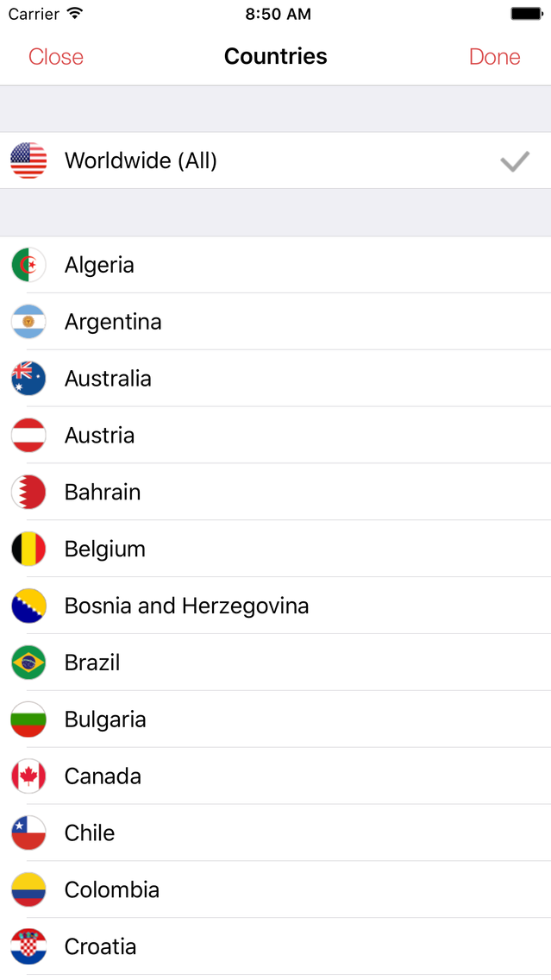Tap the Brazil flag icon
The image size is (551, 980).
(x=28, y=663)
